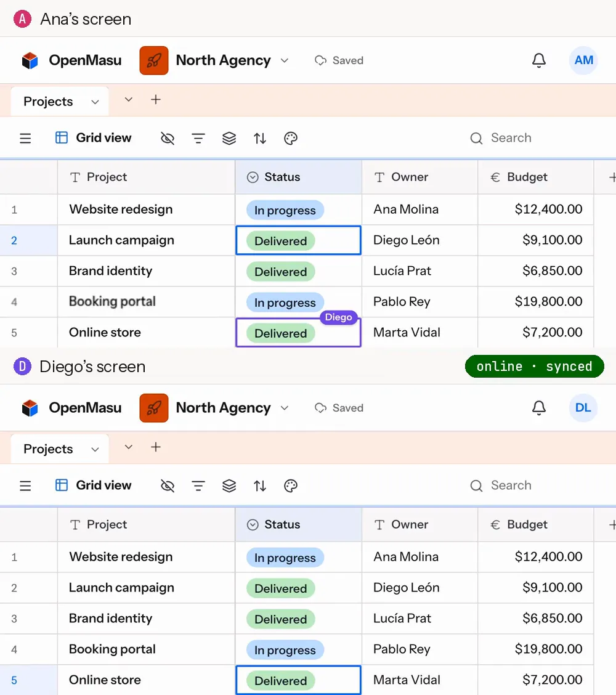Click the OpenMasu logo on Diego's screen
616x695 pixels.
click(30, 408)
